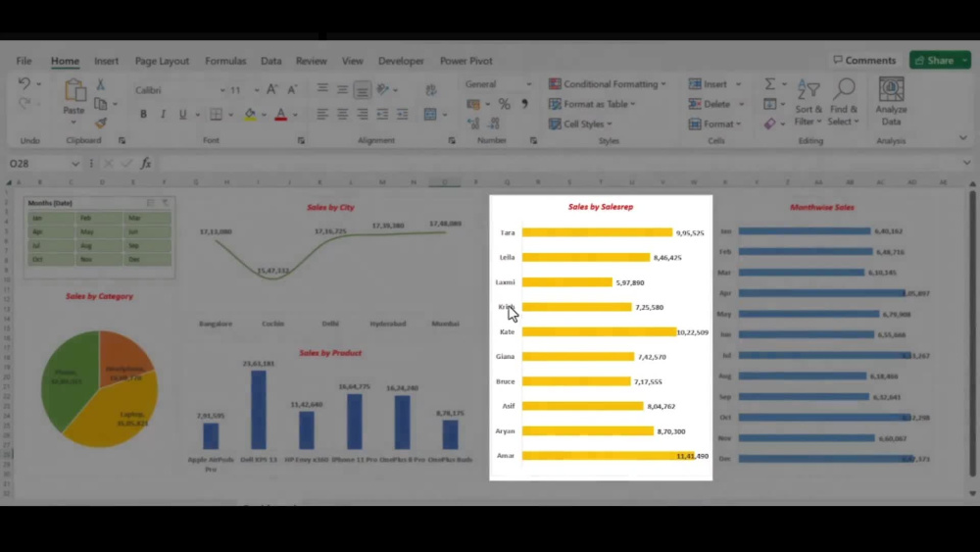This screenshot has height=552, width=980.
Task: Click the Paste clipboard icon
Action: tap(73, 90)
